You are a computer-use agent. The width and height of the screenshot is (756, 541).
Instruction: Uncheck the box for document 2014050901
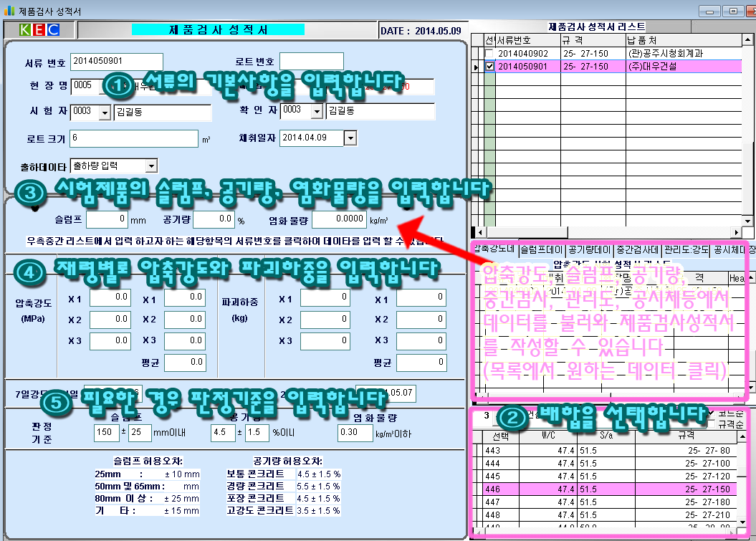(x=489, y=67)
